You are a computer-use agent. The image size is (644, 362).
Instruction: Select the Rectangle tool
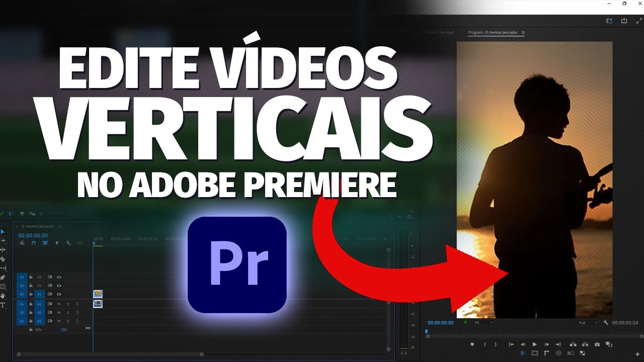tap(3, 286)
